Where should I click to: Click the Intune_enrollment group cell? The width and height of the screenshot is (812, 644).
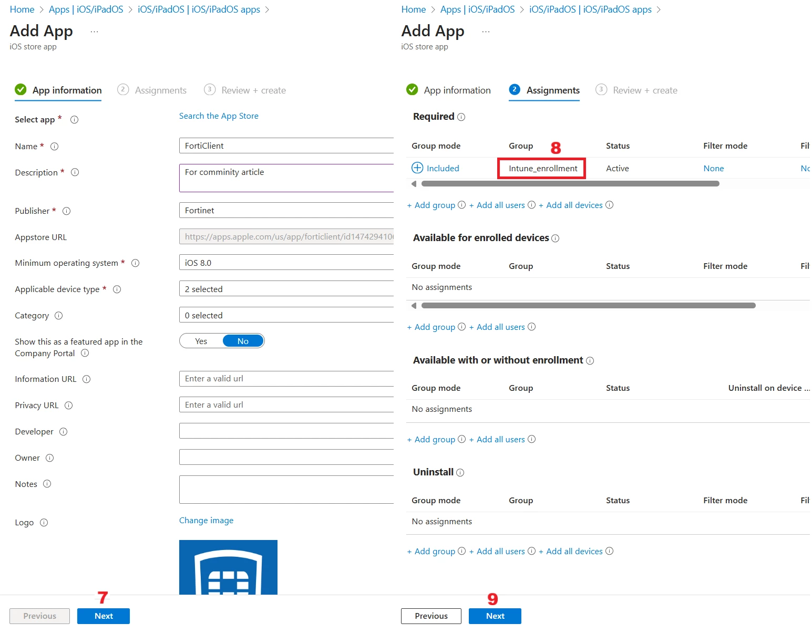[x=543, y=169]
